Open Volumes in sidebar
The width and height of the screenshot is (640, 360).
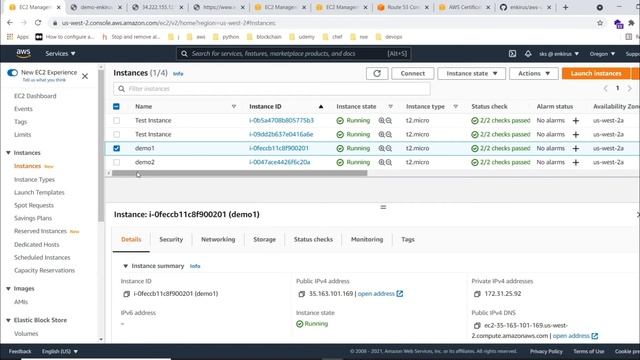pyautogui.click(x=26, y=334)
